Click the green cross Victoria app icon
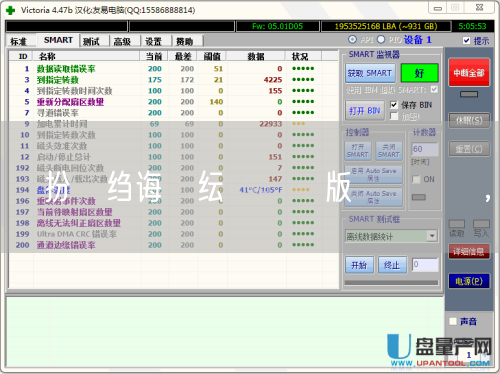Screen dimensions: 500x374 pyautogui.click(x=11, y=10)
